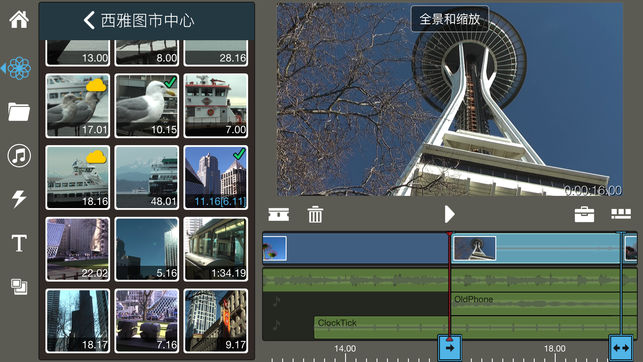
Task: Open the toolbox editing tools
Action: [584, 214]
